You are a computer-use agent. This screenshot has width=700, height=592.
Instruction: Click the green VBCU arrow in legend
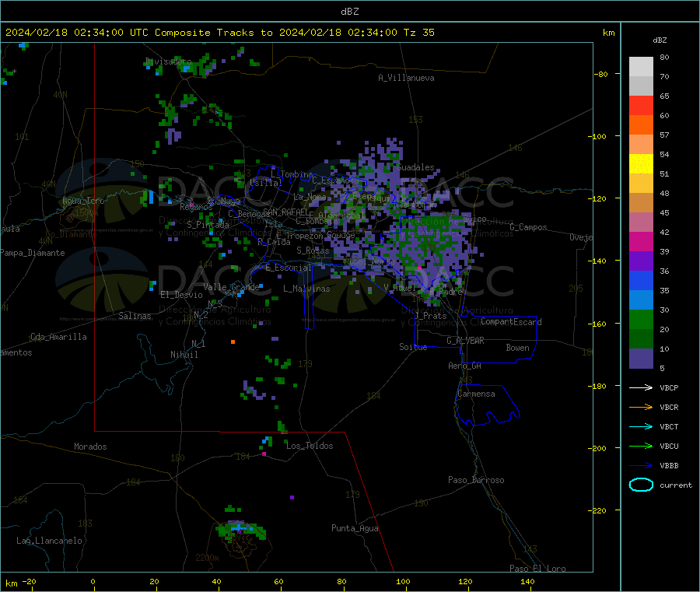[x=641, y=446]
